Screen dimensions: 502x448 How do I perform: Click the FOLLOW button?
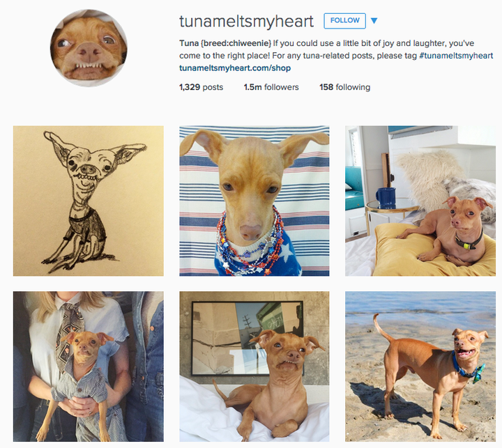click(344, 21)
